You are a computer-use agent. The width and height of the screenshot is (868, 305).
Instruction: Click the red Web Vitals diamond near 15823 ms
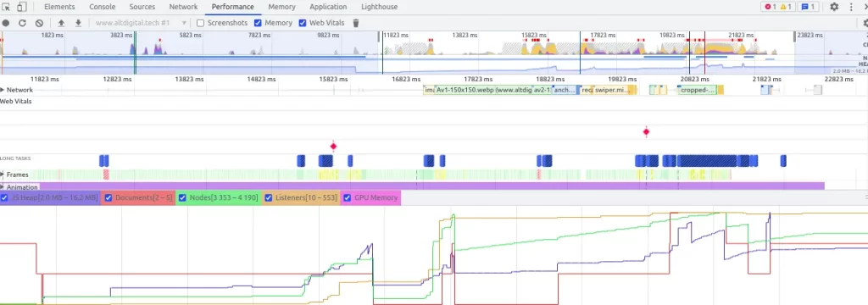[x=333, y=146]
